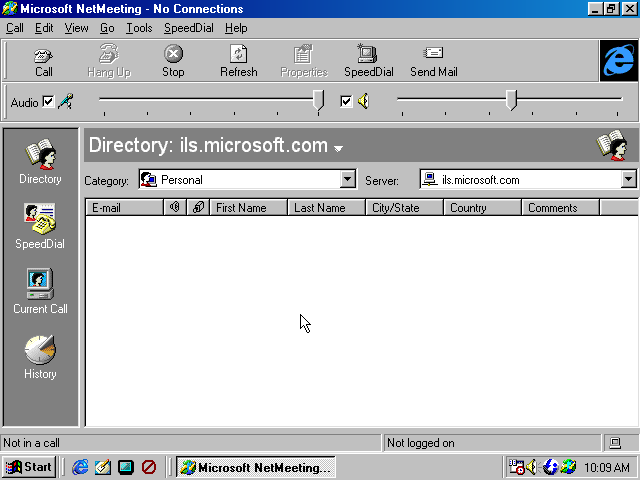This screenshot has height=480, width=640.
Task: Sort by Comments column header
Action: [560, 207]
